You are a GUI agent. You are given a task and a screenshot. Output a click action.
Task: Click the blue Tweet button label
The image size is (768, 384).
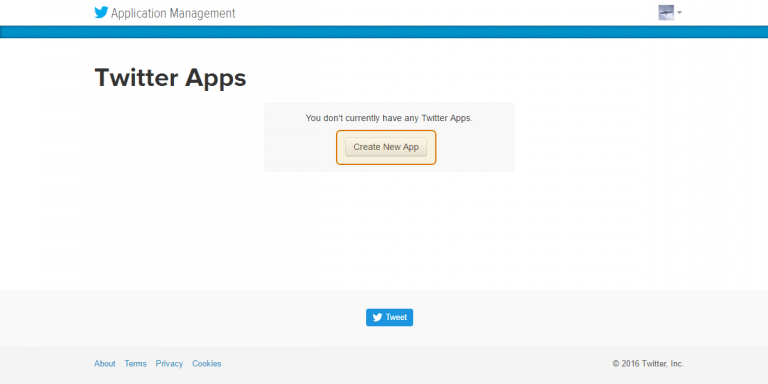[396, 317]
